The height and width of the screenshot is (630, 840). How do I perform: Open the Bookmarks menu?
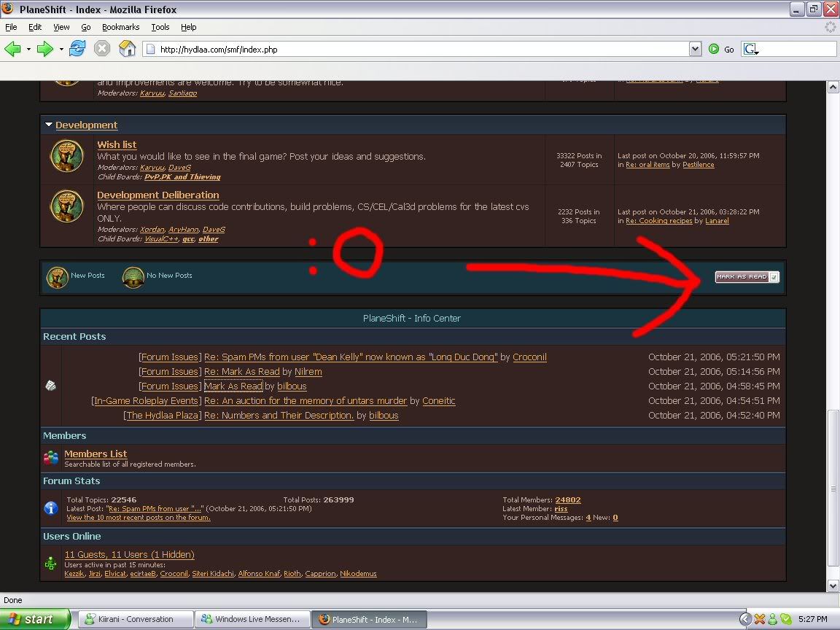[120, 27]
